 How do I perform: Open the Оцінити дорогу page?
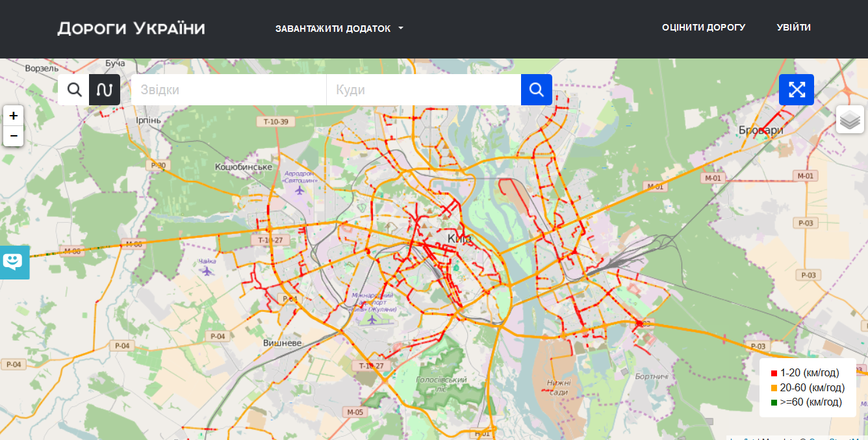click(704, 27)
